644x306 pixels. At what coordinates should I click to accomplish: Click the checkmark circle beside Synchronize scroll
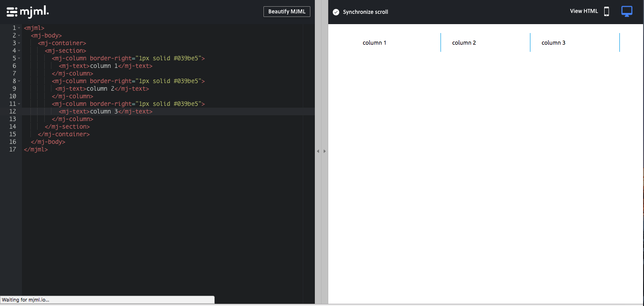pos(336,12)
